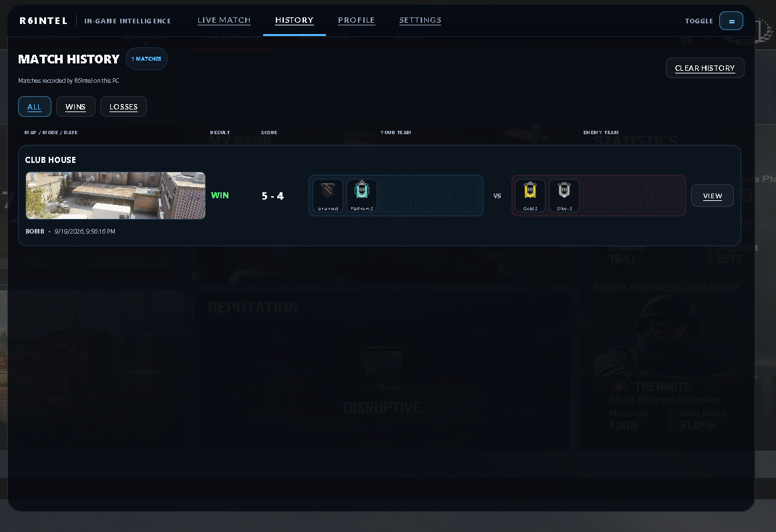Viewport: 776px width, 532px height.
Task: Click the overlay toggle hotkey button
Action: pos(731,21)
